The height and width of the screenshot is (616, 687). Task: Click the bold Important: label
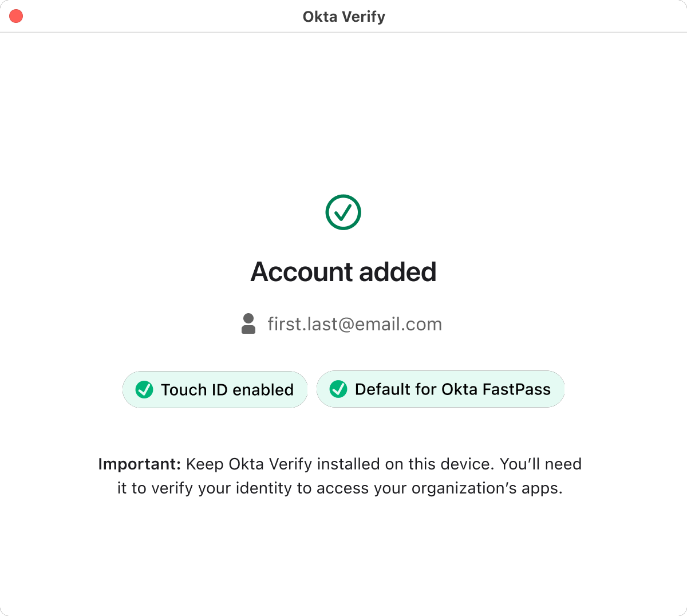[139, 464]
